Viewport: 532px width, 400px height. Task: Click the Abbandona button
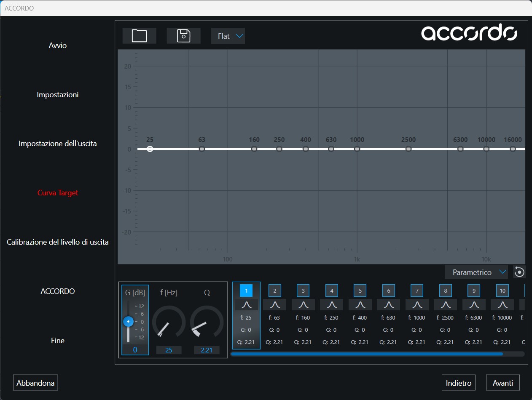pyautogui.click(x=35, y=383)
